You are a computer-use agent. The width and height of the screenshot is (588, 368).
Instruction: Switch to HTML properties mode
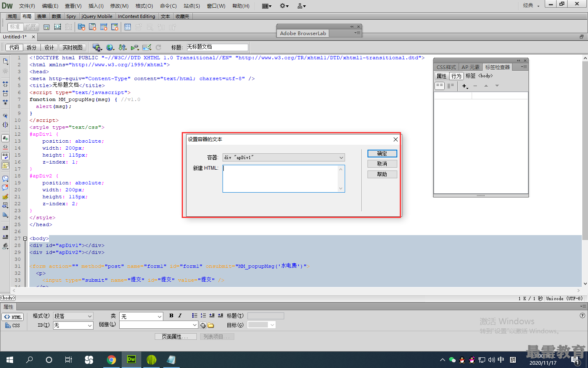point(13,317)
